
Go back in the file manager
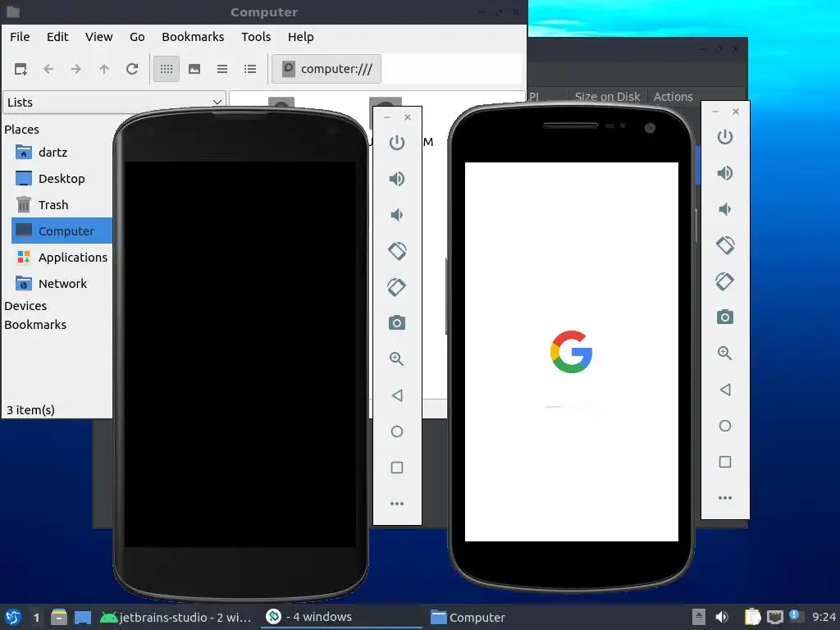(48, 69)
